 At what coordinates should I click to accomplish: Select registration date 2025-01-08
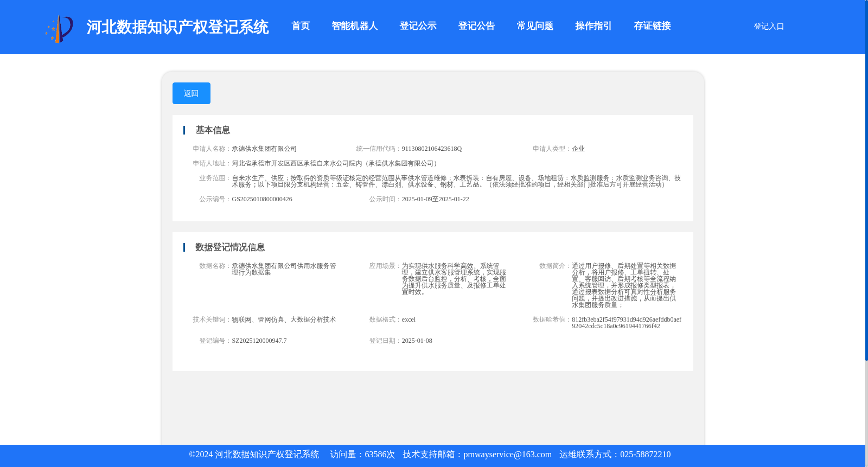click(x=417, y=341)
